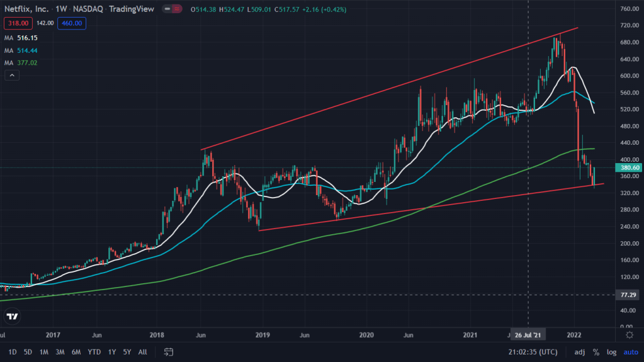
Task: Open the timezone menu at 21:02:35 (UTC)
Action: pyautogui.click(x=532, y=351)
